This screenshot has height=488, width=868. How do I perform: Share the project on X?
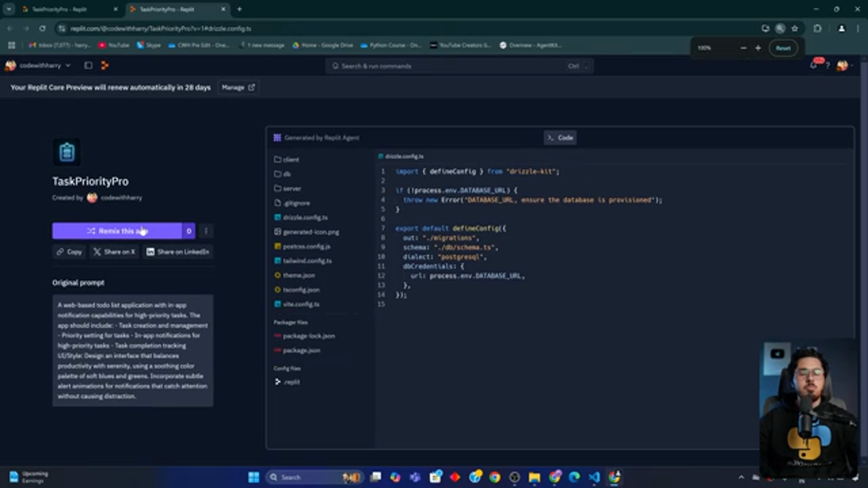(x=114, y=251)
